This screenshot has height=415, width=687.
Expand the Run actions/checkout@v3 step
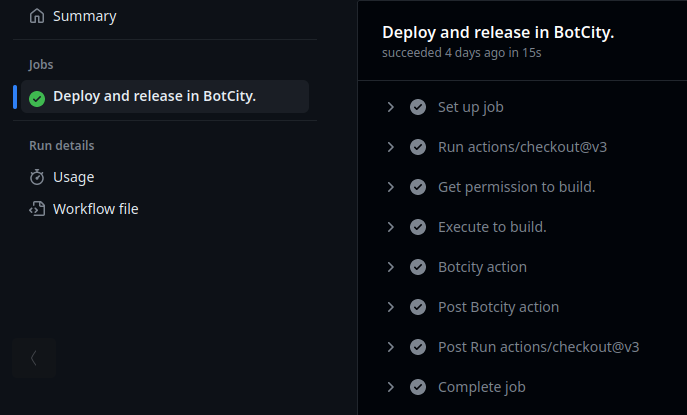391,147
